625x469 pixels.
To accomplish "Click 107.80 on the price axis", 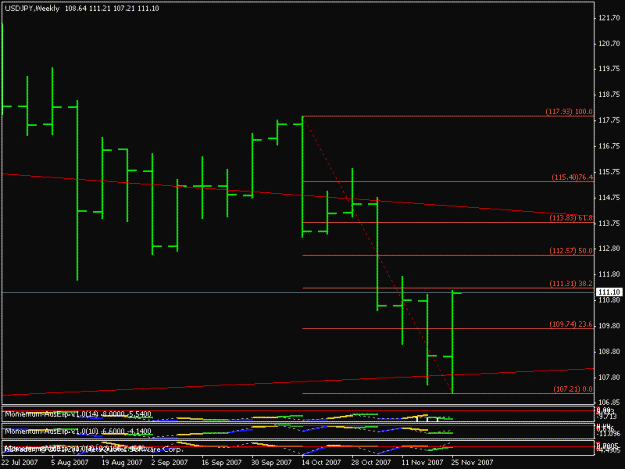I will coord(609,377).
